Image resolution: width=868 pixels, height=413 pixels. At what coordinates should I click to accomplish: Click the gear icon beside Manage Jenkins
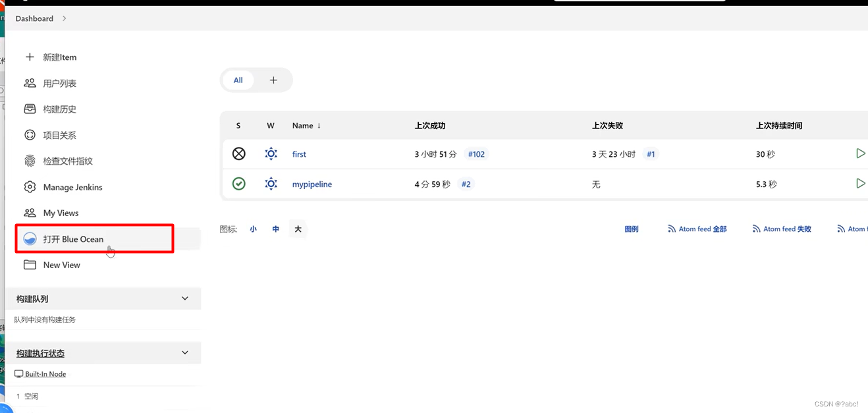pyautogui.click(x=30, y=187)
